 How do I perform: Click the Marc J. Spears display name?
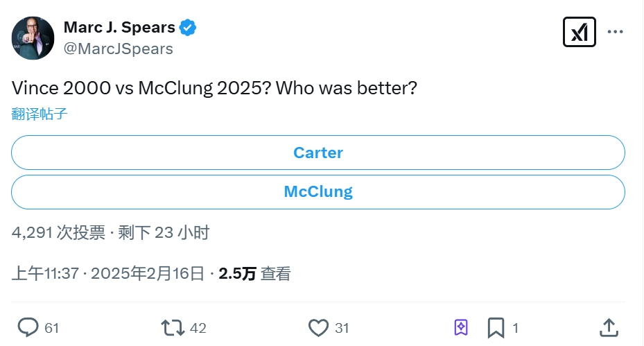pyautogui.click(x=119, y=27)
